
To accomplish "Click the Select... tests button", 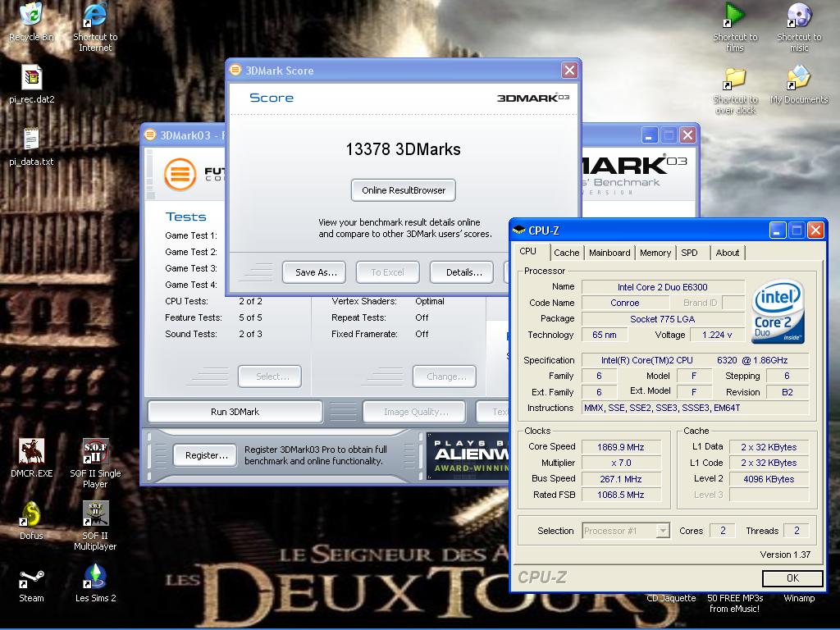I will 269,377.
